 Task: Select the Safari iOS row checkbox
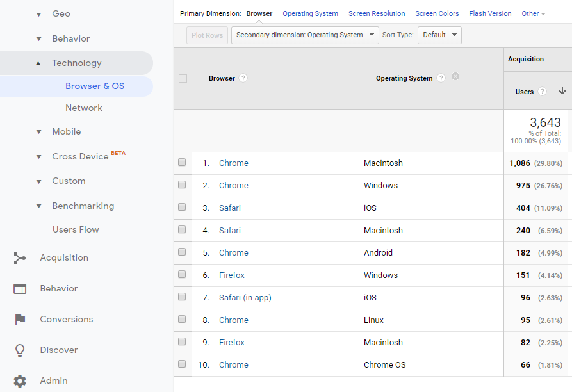pyautogui.click(x=182, y=208)
